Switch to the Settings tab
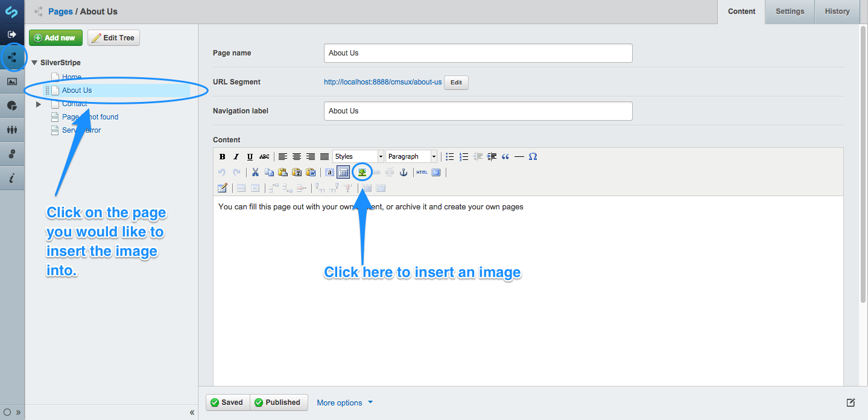Image resolution: width=868 pixels, height=420 pixels. 789,11
